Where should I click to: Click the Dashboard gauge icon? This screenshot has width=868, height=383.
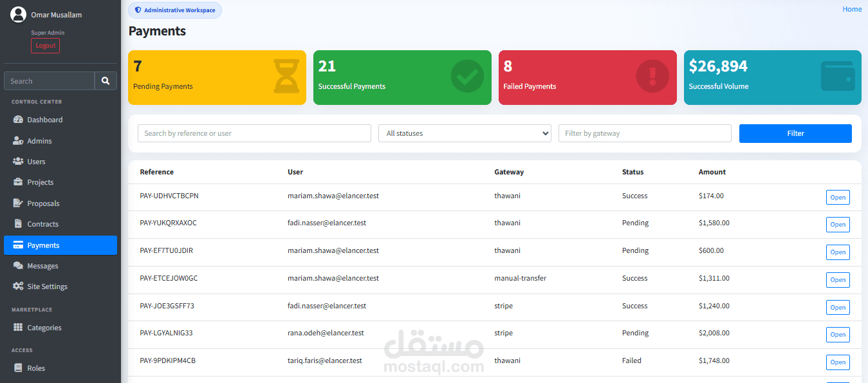click(x=18, y=120)
